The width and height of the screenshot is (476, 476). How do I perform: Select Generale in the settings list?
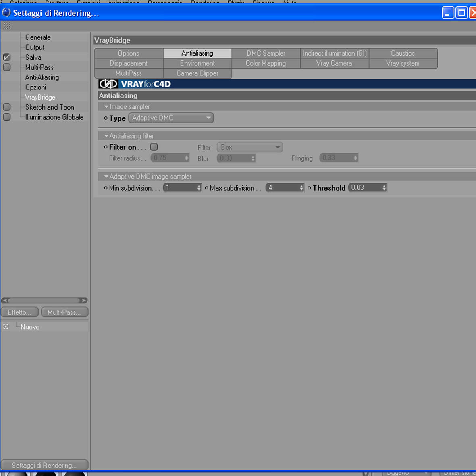(x=38, y=37)
